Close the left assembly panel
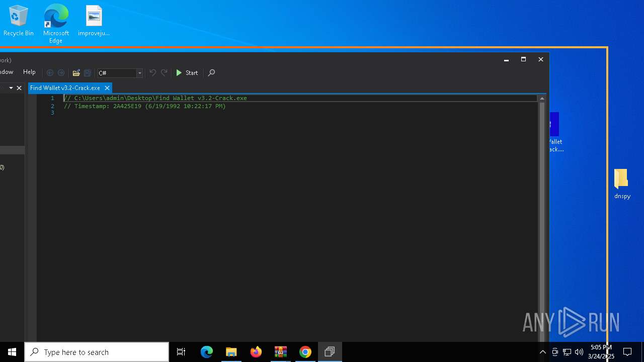The width and height of the screenshot is (644, 362). tap(19, 88)
